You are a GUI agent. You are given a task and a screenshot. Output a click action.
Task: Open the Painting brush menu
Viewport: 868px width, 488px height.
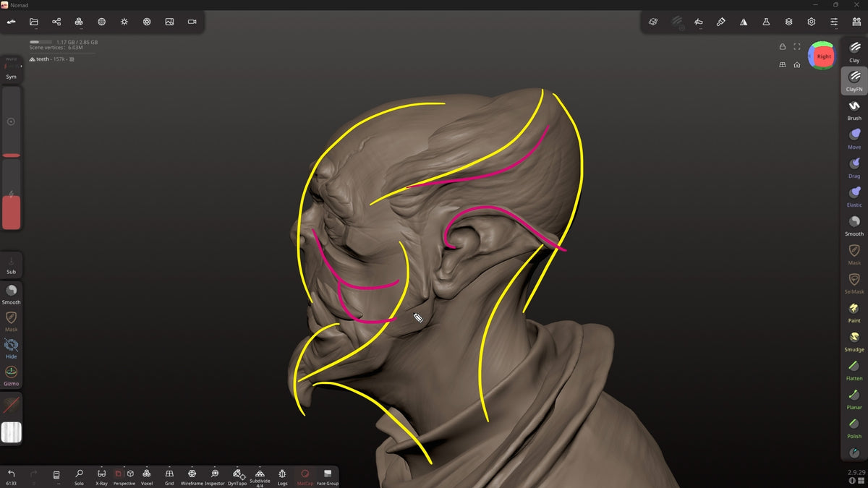pos(721,22)
